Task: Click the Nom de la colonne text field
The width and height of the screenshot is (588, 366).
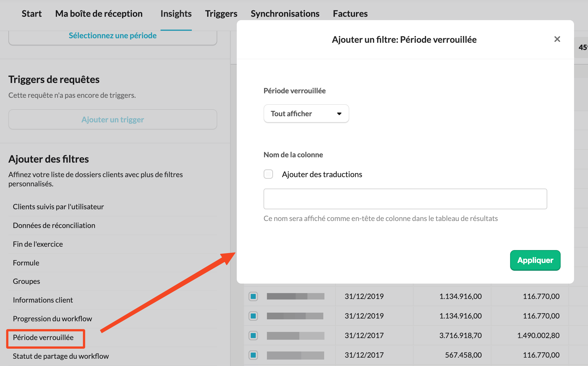Action: coord(405,199)
